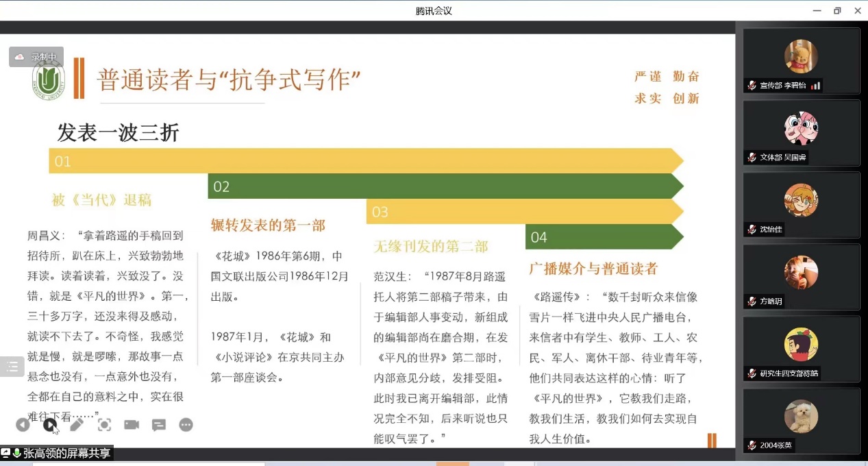This screenshot has height=466, width=868.
Task: Click participant name 沈怡佳
Action: pos(771,230)
